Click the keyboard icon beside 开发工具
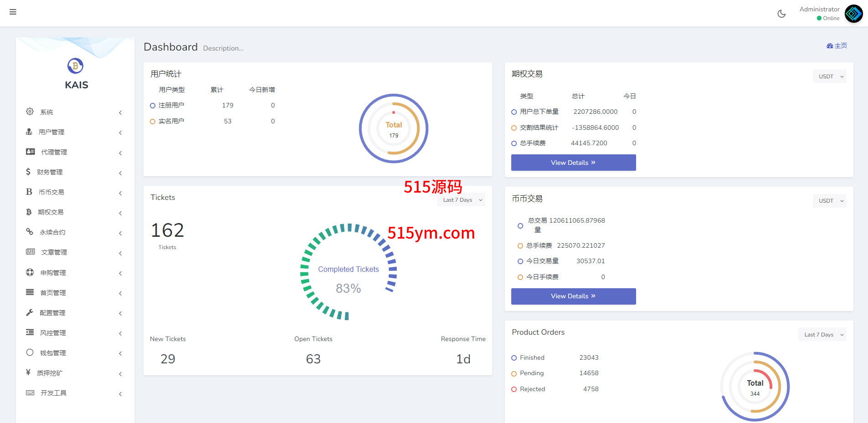 click(x=30, y=392)
